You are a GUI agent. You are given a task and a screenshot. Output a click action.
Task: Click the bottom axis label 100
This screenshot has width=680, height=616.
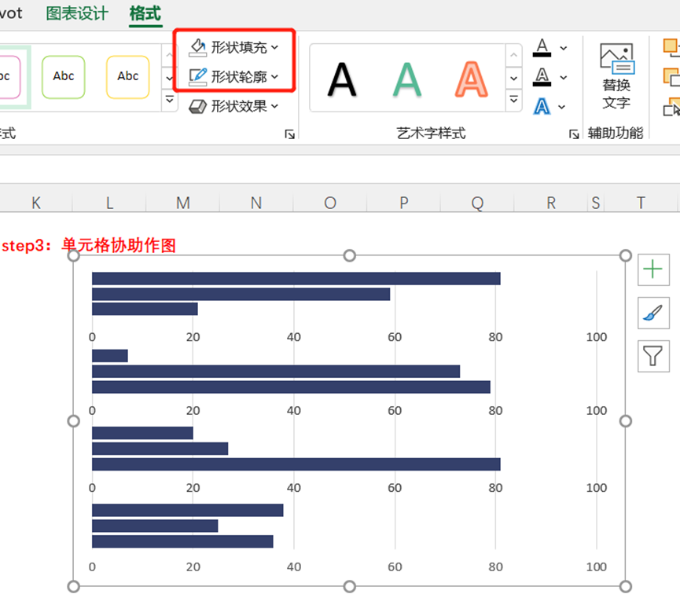(597, 566)
